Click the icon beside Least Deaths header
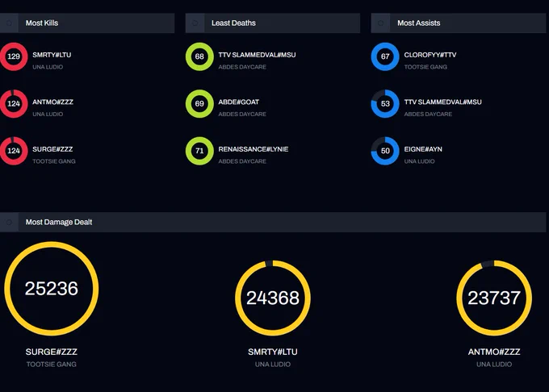This screenshot has height=392, width=549. tap(195, 23)
